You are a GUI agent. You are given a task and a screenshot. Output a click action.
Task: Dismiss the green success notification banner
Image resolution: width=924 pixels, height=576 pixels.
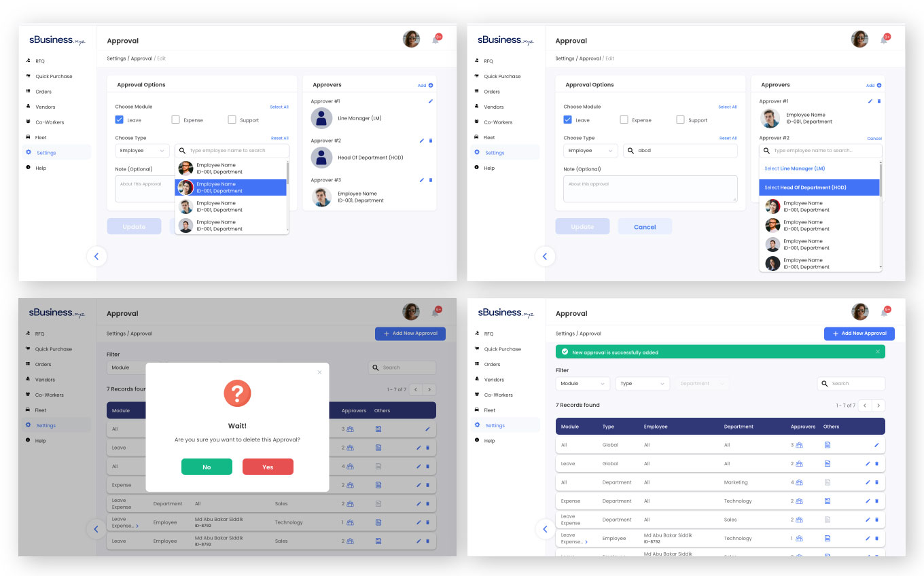coord(877,352)
